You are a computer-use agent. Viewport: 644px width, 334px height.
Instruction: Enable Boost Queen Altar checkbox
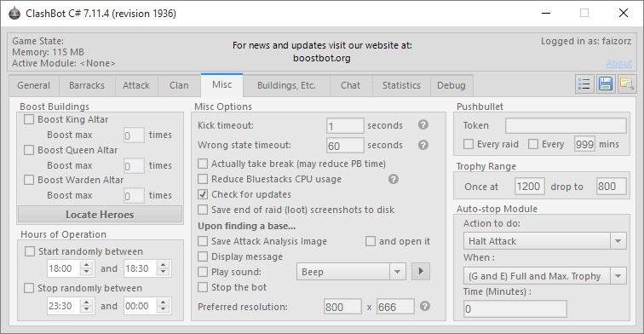coord(29,150)
